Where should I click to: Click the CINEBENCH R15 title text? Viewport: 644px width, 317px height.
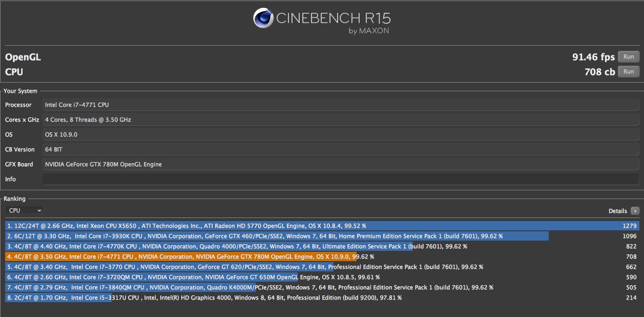pyautogui.click(x=334, y=18)
